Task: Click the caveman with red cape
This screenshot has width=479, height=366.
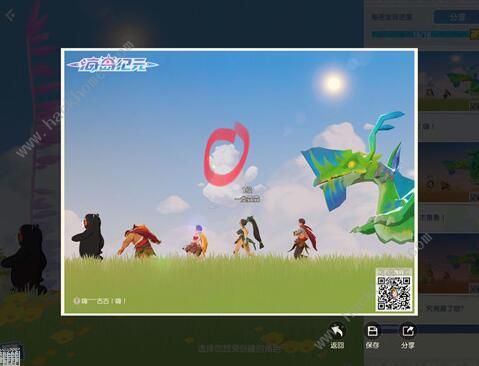Action: click(138, 240)
